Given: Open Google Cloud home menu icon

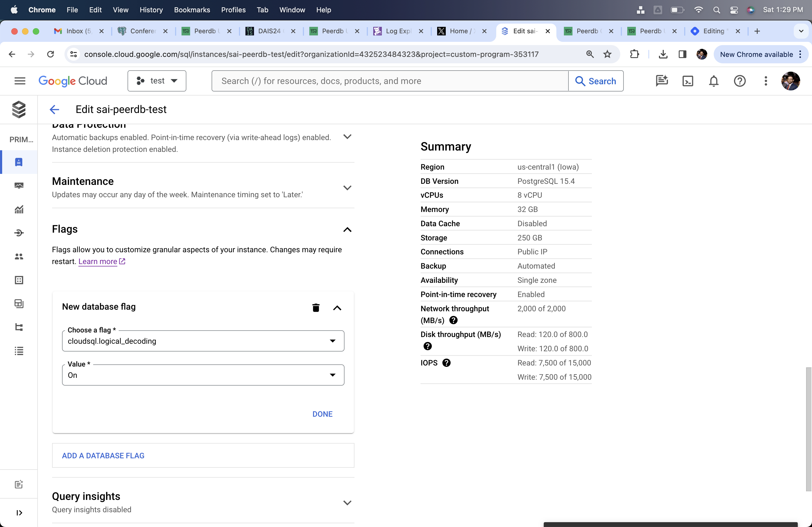Looking at the screenshot, I should (20, 81).
